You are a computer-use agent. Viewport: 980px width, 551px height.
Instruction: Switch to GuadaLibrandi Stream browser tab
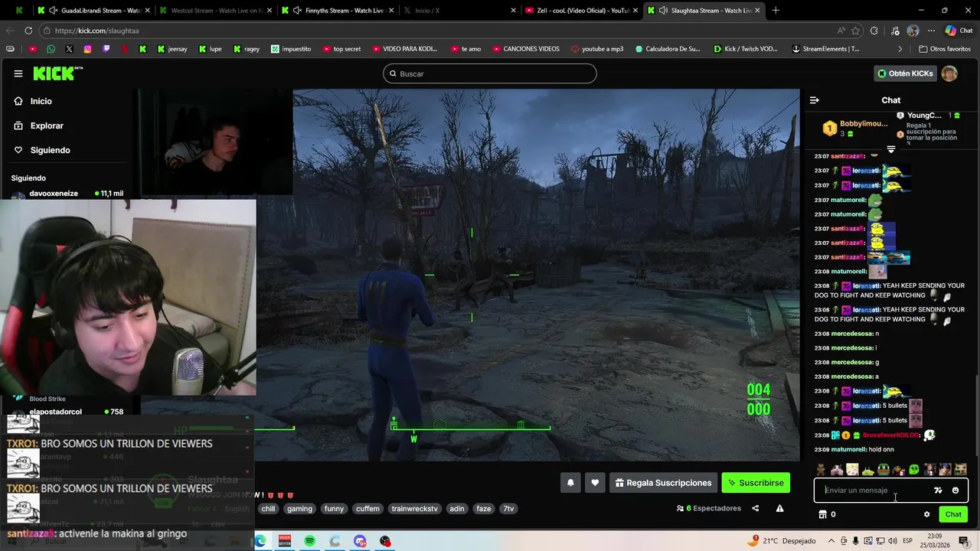92,10
